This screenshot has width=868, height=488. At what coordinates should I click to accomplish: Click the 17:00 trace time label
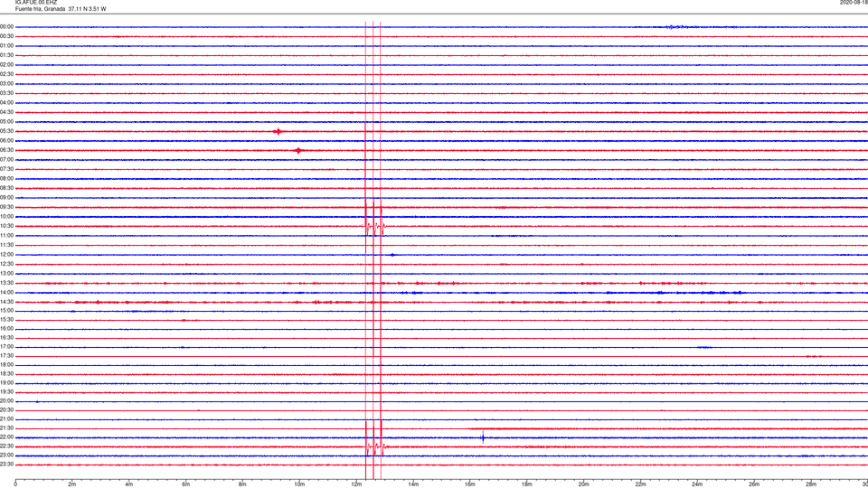tap(6, 347)
